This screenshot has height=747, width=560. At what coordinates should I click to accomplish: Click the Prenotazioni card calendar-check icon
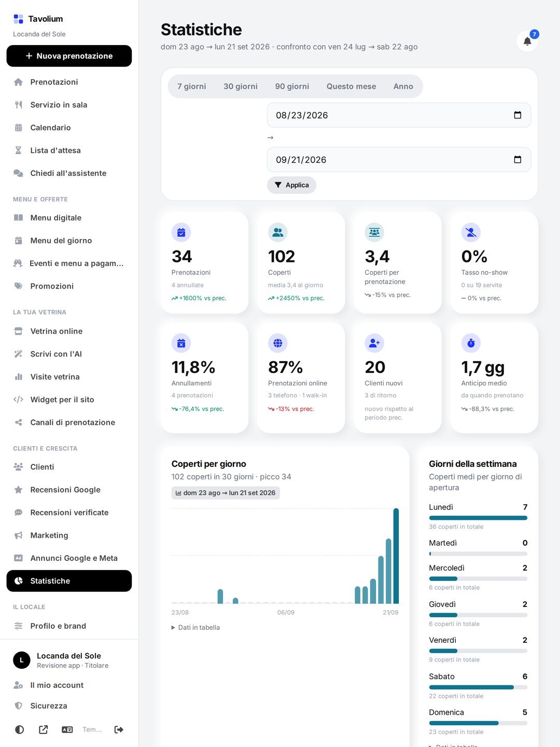pos(181,232)
